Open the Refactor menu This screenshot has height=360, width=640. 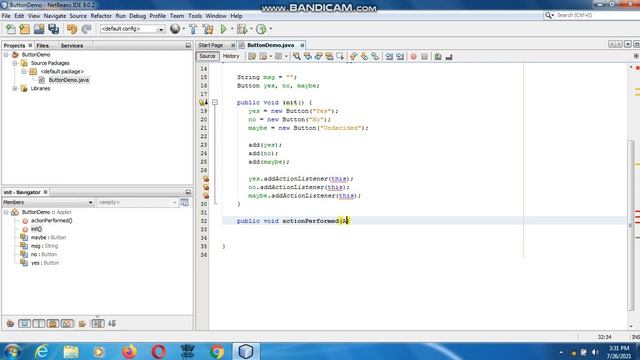pyautogui.click(x=101, y=16)
